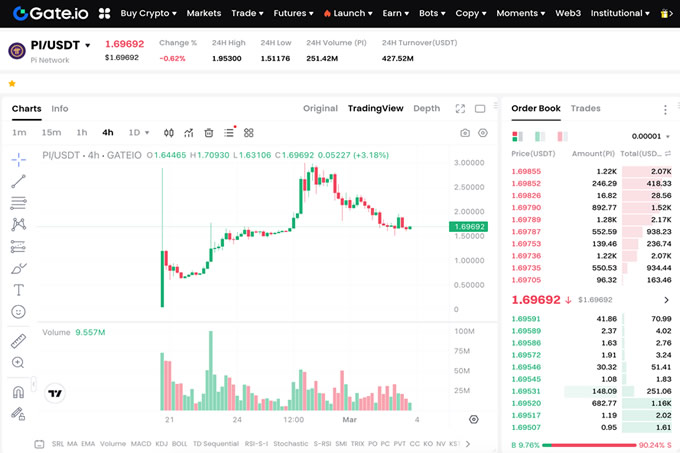Open the candlestick chart type icon
680x453 pixels.
click(169, 133)
